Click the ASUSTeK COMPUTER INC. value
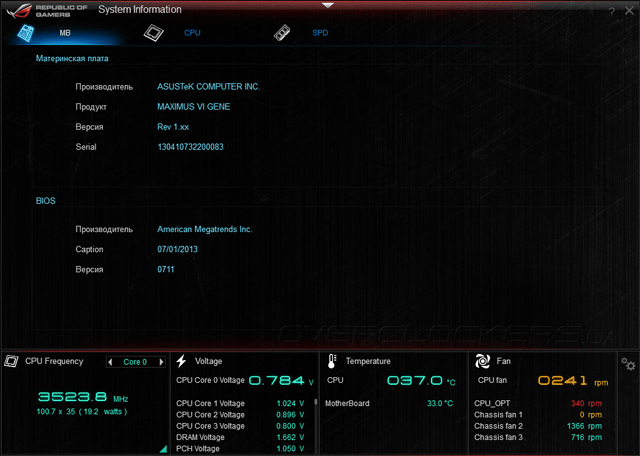This screenshot has height=456, width=640. tap(209, 87)
